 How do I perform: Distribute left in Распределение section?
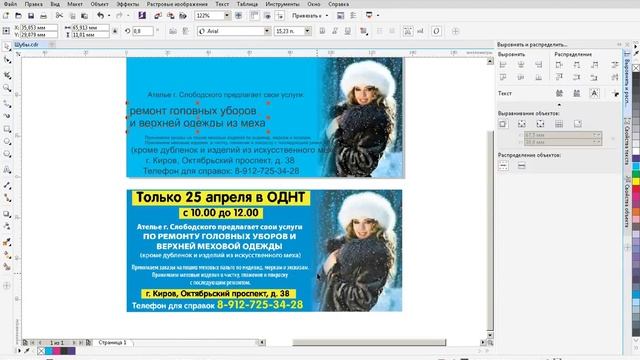click(x=559, y=64)
